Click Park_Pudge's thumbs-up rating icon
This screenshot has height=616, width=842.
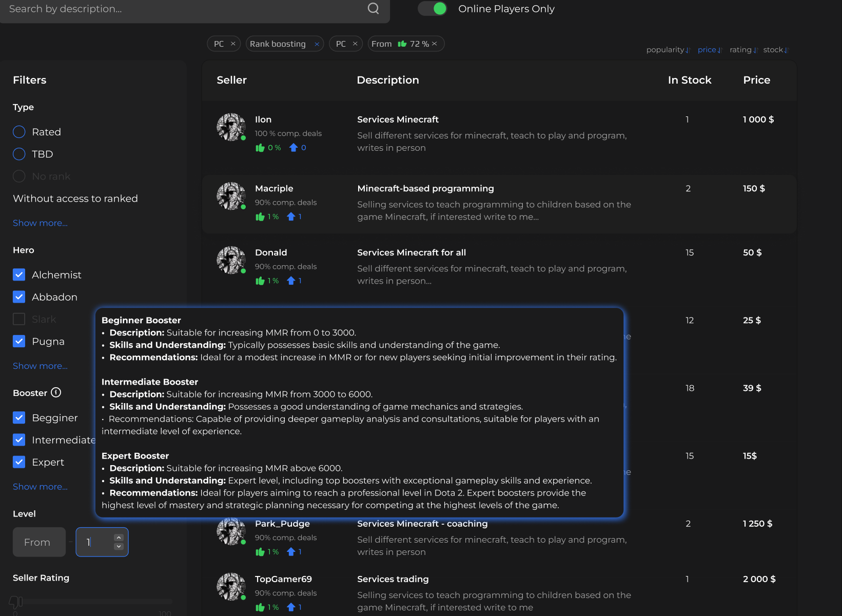[x=260, y=552]
